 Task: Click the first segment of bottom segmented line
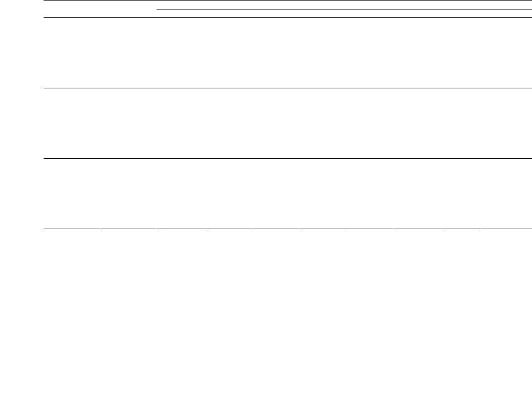tap(72, 229)
